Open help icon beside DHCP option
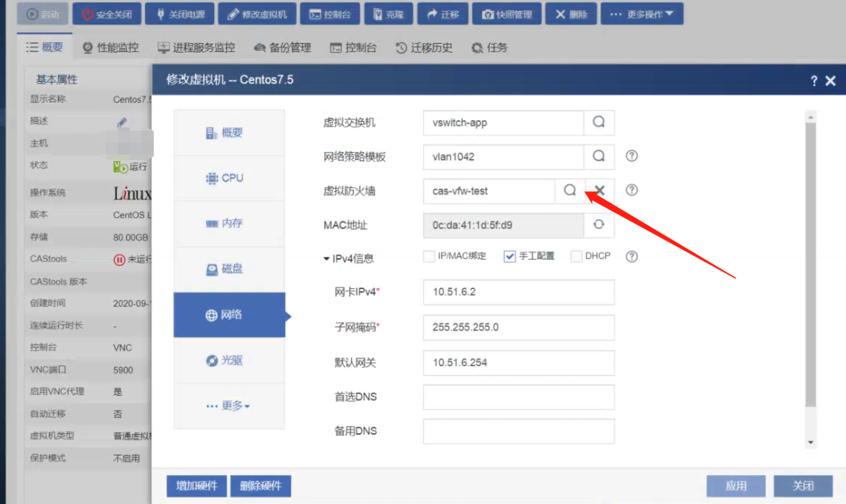The width and height of the screenshot is (846, 504). pyautogui.click(x=632, y=256)
